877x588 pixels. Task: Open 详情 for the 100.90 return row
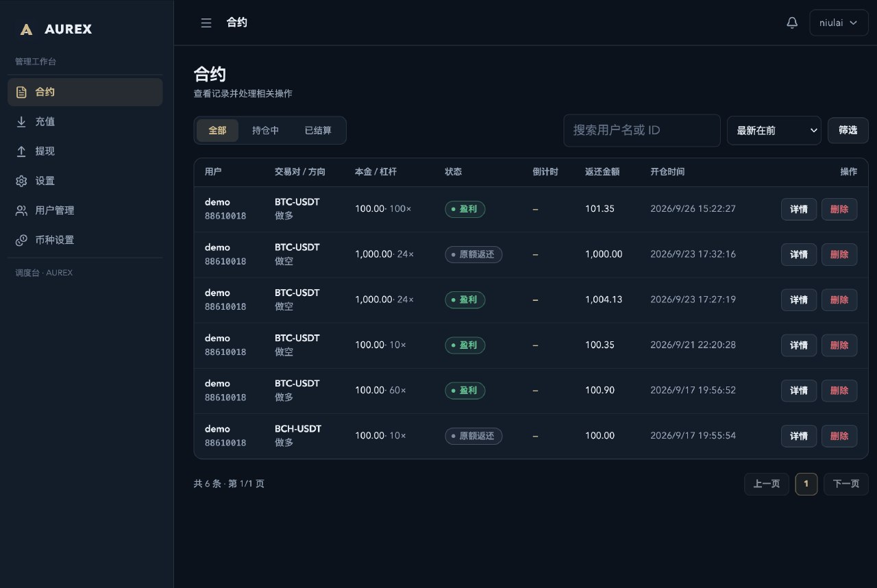pos(799,391)
